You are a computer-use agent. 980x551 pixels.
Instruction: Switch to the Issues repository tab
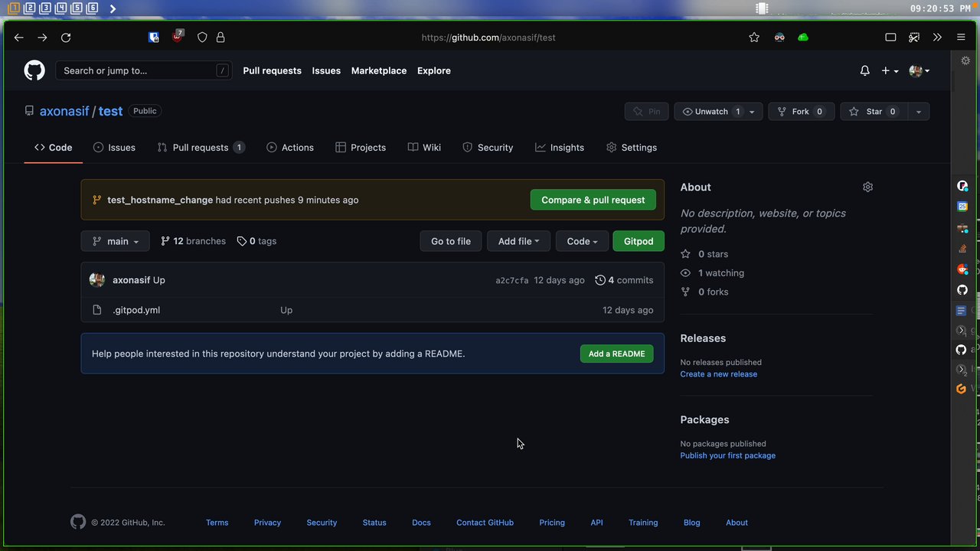(114, 148)
